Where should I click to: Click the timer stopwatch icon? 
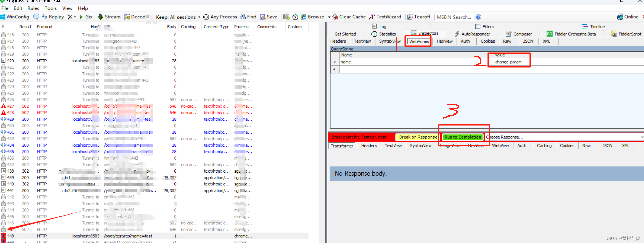295,17
